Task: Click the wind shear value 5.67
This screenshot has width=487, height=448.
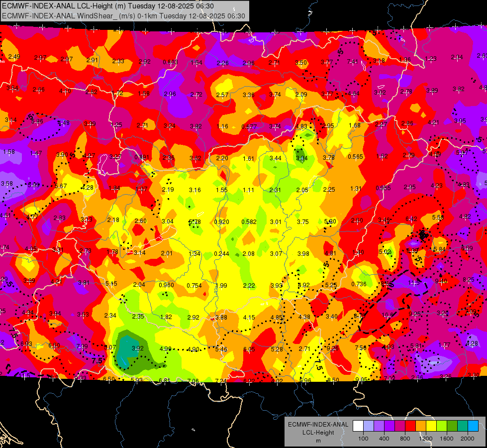Action: pyautogui.click(x=61, y=186)
